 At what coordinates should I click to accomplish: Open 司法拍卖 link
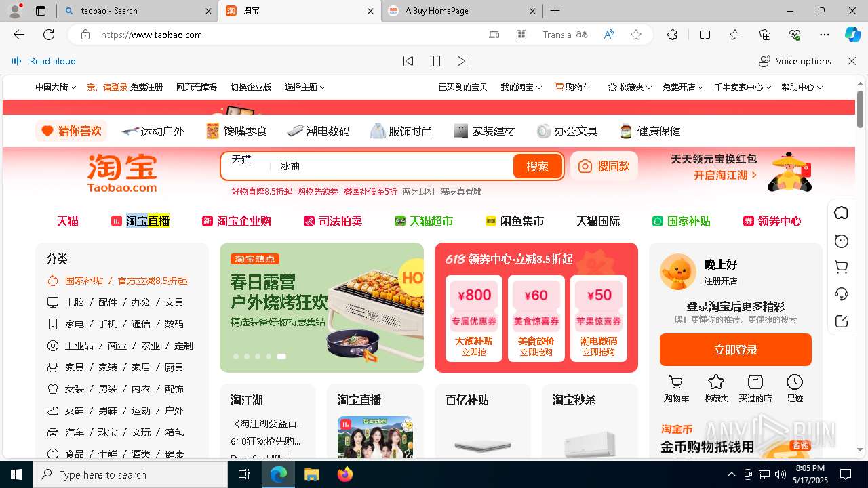coord(333,221)
